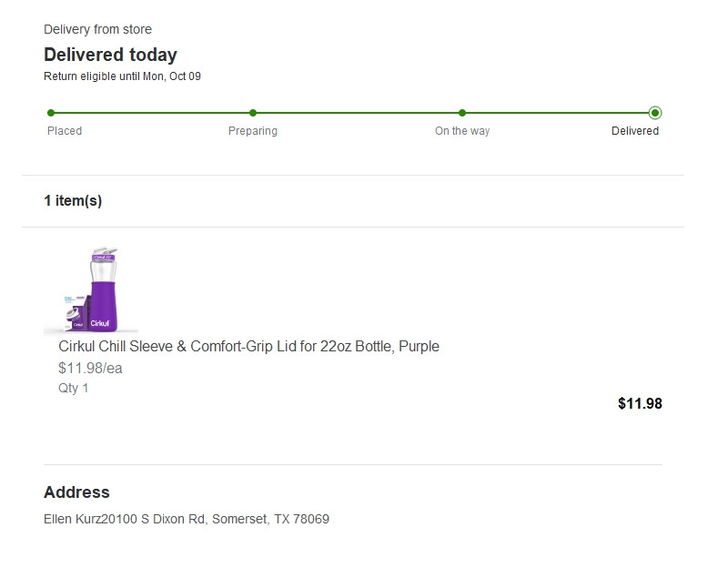Screen dimensions: 728x588
Task: Click the 'Return eligible until Mon, Oct 09' text
Action: (x=122, y=76)
